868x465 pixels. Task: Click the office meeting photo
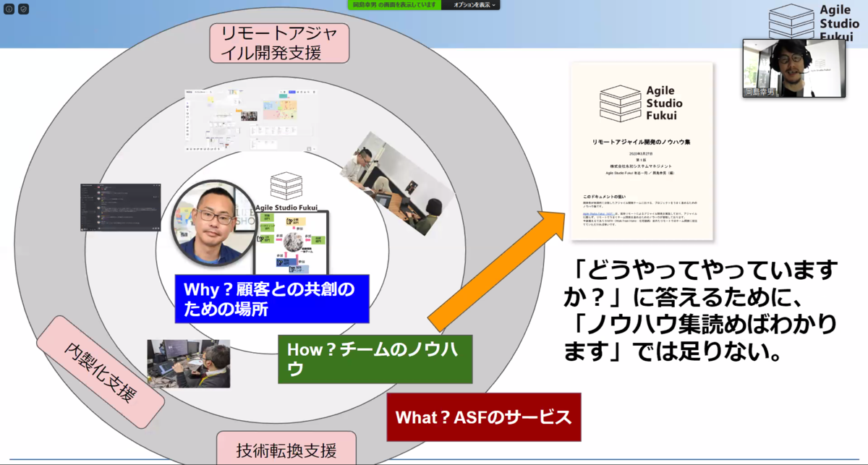point(396,183)
